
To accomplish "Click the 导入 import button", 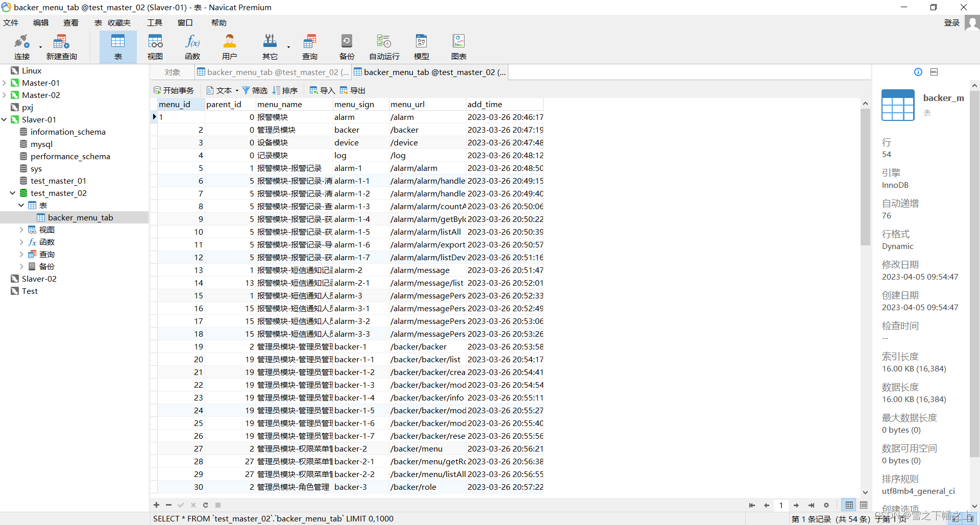I will tap(322, 90).
